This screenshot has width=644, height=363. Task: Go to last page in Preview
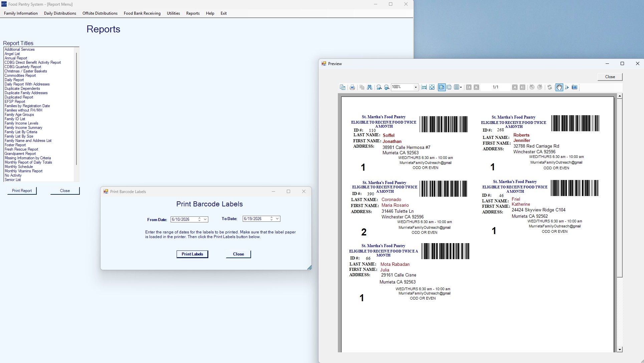522,87
